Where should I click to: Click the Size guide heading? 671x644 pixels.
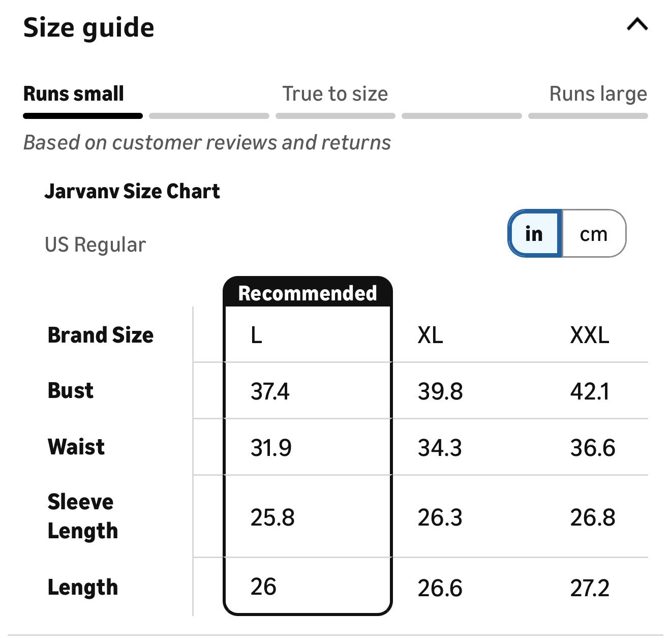click(x=89, y=27)
